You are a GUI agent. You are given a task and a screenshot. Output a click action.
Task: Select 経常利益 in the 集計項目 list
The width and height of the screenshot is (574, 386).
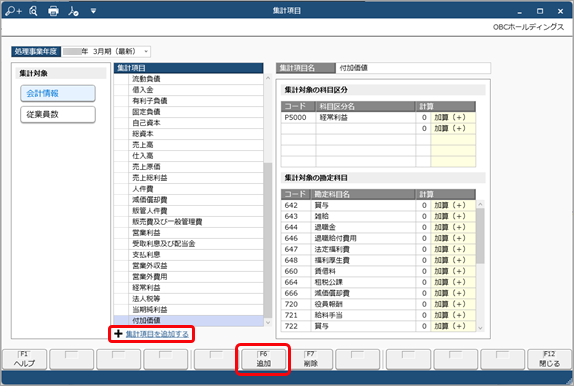click(189, 287)
